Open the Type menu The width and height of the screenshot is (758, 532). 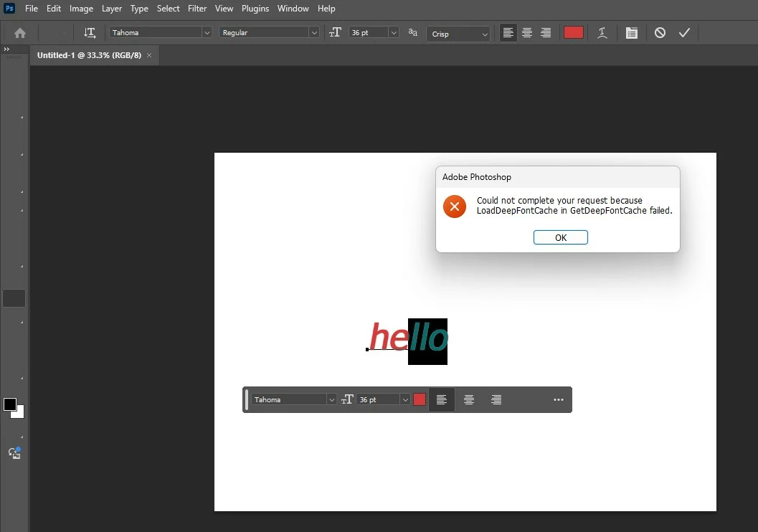point(139,8)
